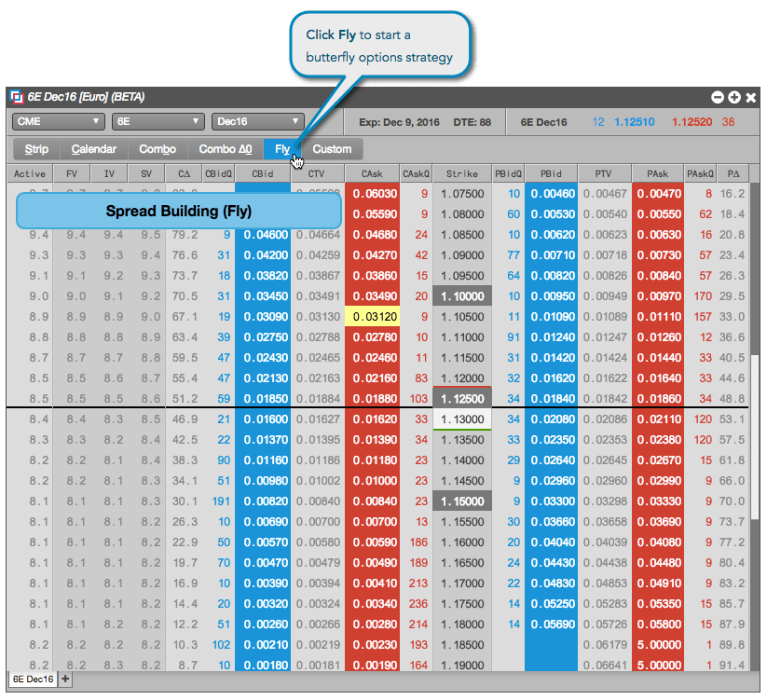Click the PAskQ column header
767x700 pixels.
[700, 173]
